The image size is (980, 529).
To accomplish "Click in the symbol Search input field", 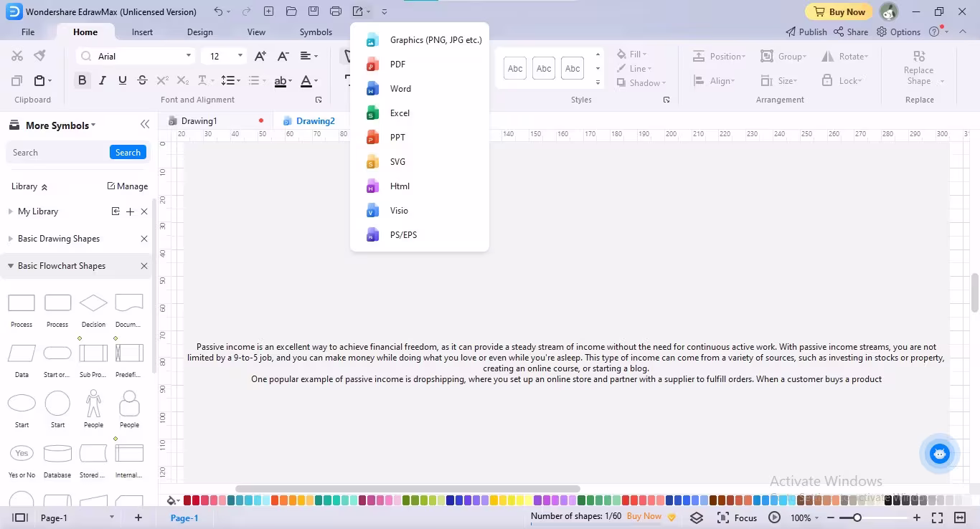I will [x=57, y=153].
